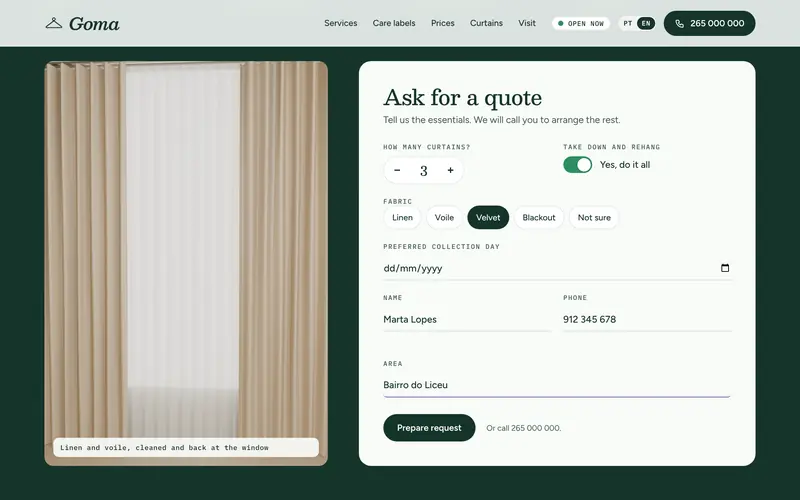
Task: Pick the Not sure fabric option
Action: [594, 217]
